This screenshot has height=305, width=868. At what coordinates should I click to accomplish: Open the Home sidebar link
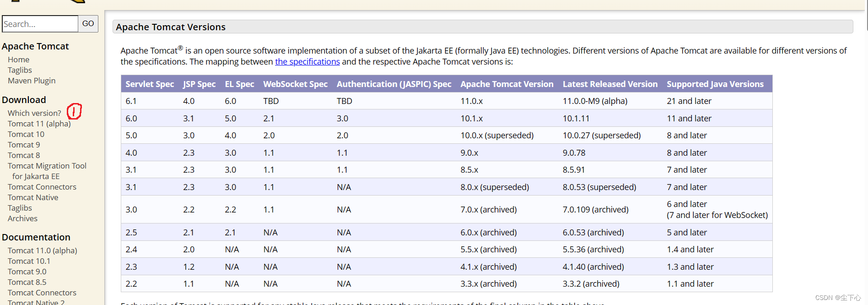[18, 60]
